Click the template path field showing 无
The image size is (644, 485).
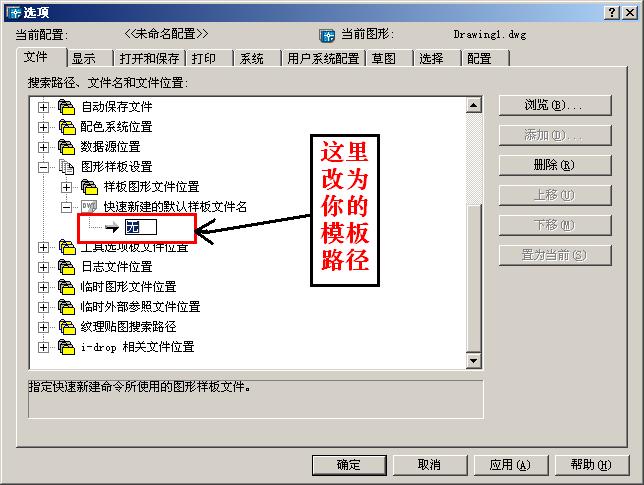click(141, 227)
